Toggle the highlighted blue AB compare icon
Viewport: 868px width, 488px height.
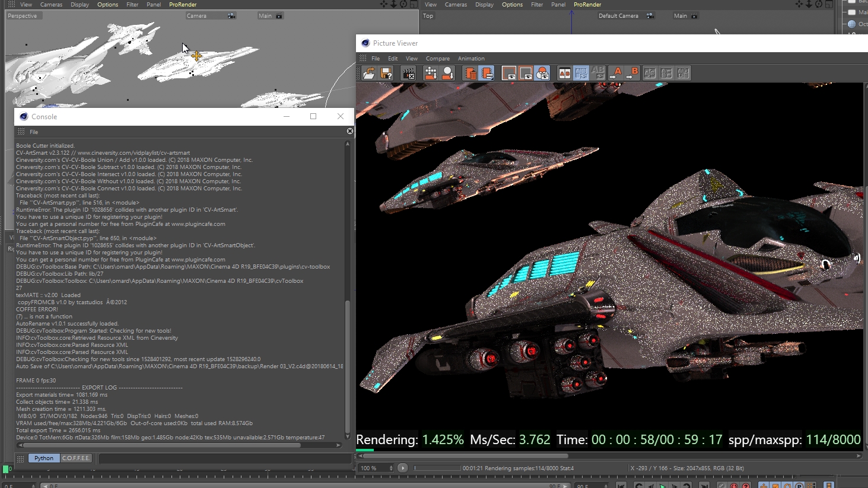pyautogui.click(x=581, y=73)
